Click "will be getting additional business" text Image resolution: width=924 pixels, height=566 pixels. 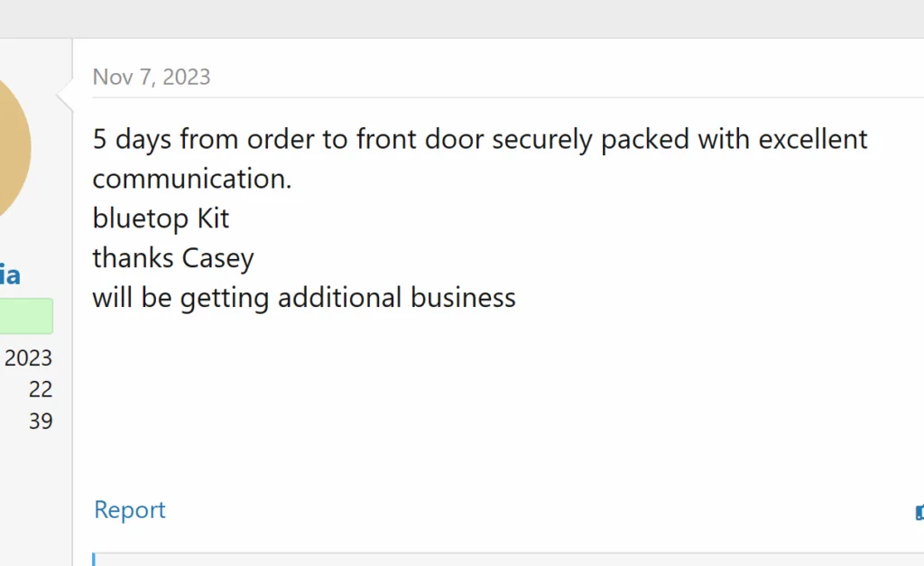point(304,298)
